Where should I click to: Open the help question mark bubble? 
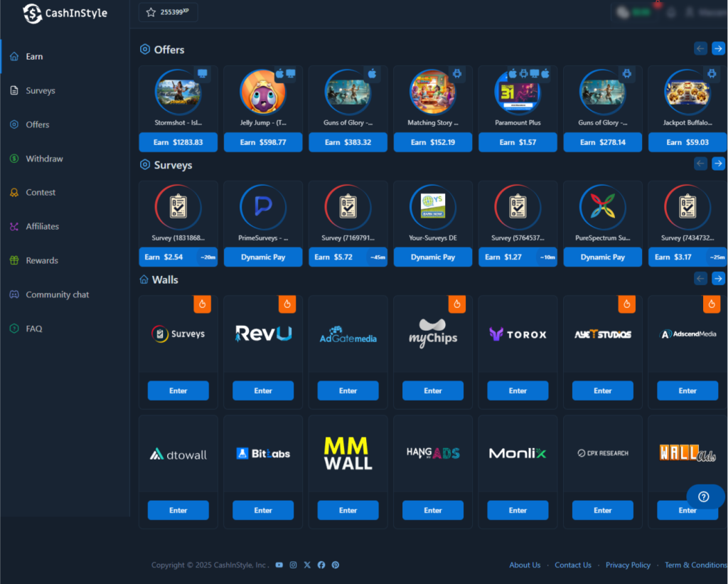(x=705, y=497)
